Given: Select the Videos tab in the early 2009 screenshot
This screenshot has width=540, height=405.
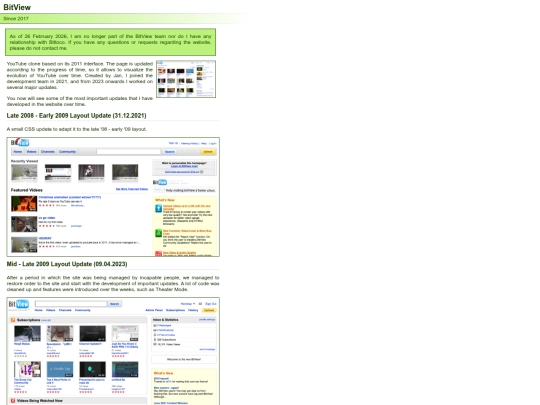Looking at the screenshot, I should [x=31, y=152].
